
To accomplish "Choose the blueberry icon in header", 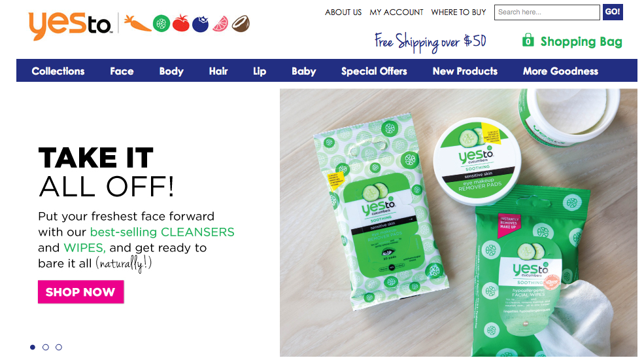I will point(201,24).
